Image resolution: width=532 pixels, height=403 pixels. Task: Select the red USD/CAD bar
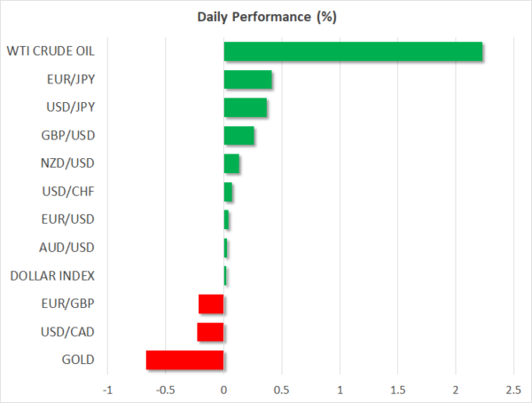point(210,332)
